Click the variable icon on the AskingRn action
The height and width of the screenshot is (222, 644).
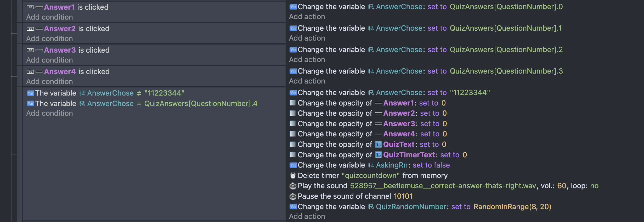[x=293, y=165]
